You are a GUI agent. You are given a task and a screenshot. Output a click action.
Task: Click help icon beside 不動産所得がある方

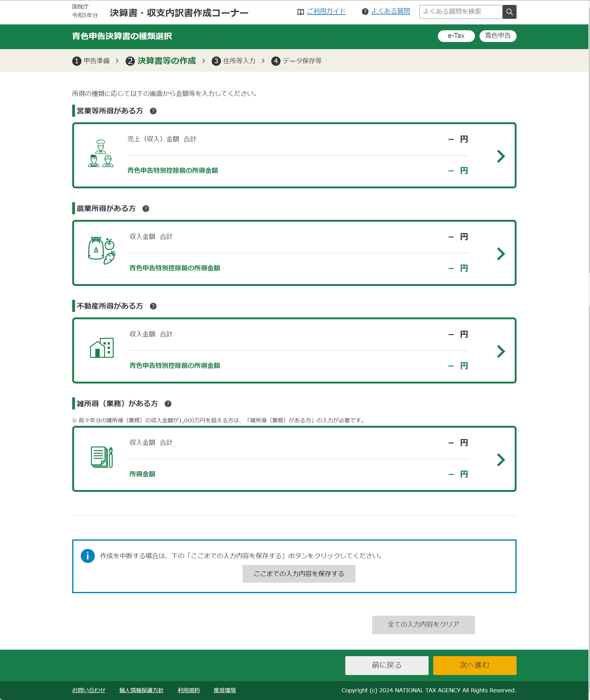[153, 306]
